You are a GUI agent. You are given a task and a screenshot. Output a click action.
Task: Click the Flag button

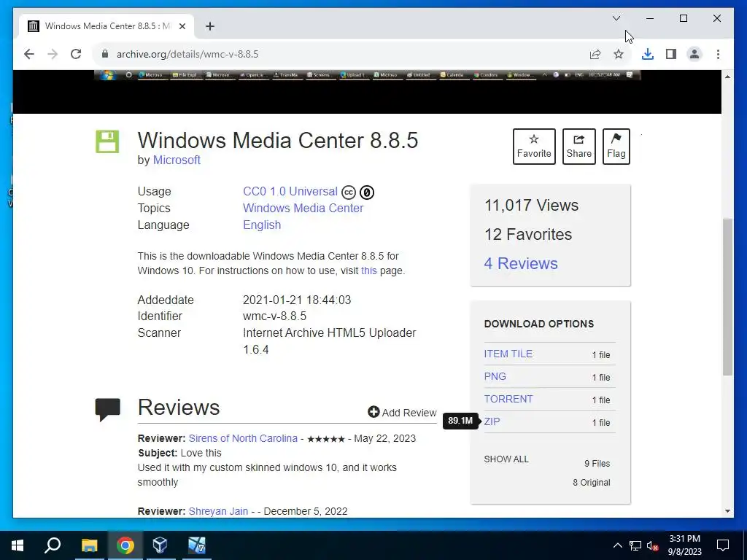point(616,146)
